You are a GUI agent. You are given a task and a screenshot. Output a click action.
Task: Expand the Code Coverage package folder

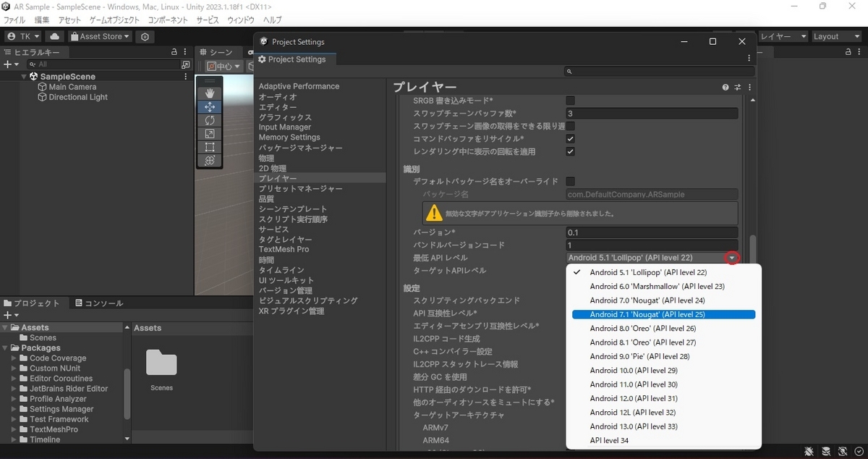coord(13,358)
